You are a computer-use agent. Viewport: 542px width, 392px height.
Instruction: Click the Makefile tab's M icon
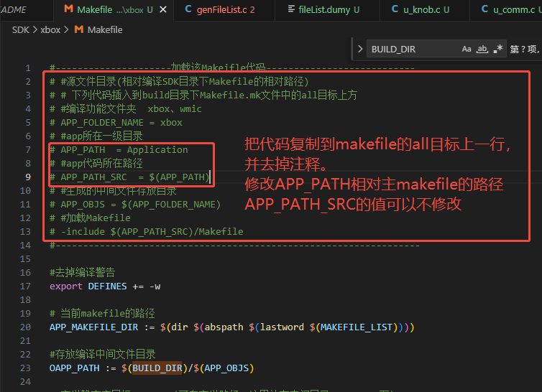click(x=69, y=9)
